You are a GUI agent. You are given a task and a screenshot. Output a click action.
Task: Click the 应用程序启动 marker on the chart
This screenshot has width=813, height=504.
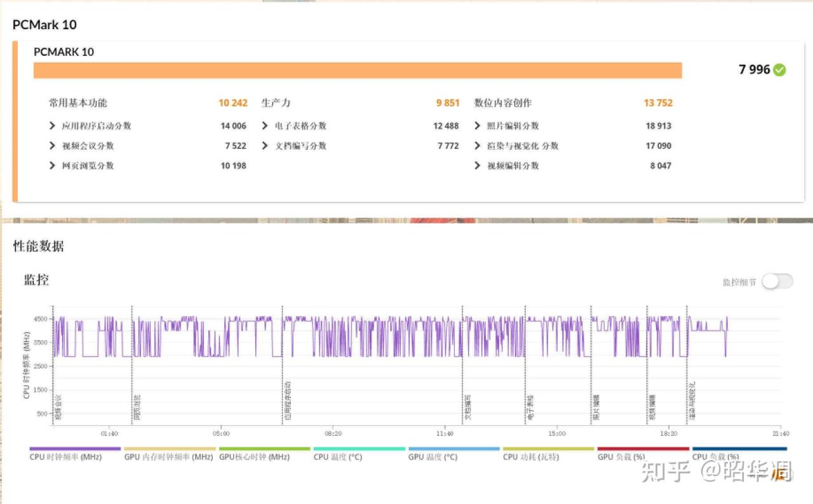click(x=287, y=401)
